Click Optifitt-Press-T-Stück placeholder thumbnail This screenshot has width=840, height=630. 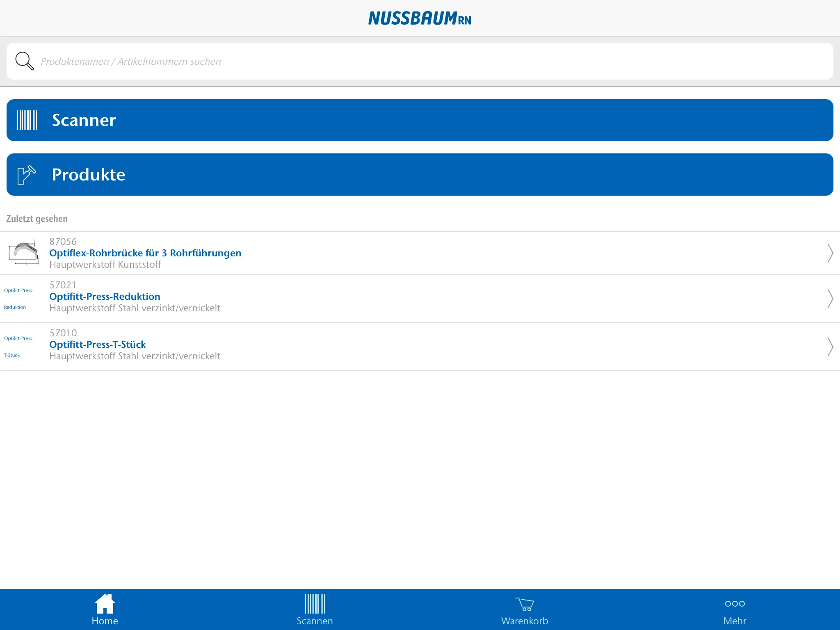(19, 347)
